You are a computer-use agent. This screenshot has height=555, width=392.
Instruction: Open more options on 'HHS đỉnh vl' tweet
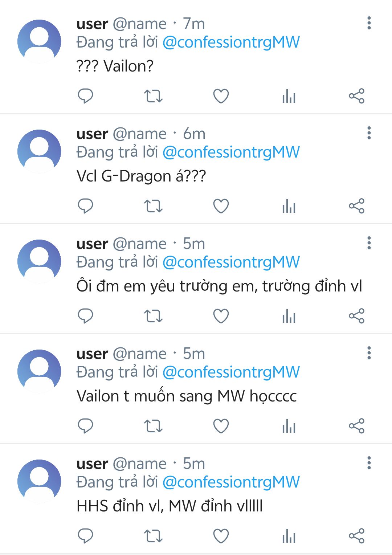tap(369, 463)
